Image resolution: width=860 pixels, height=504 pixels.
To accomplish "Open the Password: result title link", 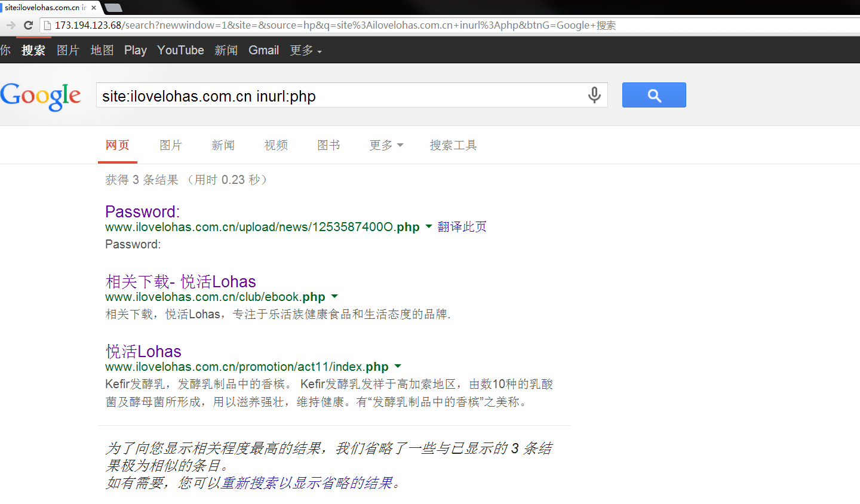I will (x=142, y=211).
